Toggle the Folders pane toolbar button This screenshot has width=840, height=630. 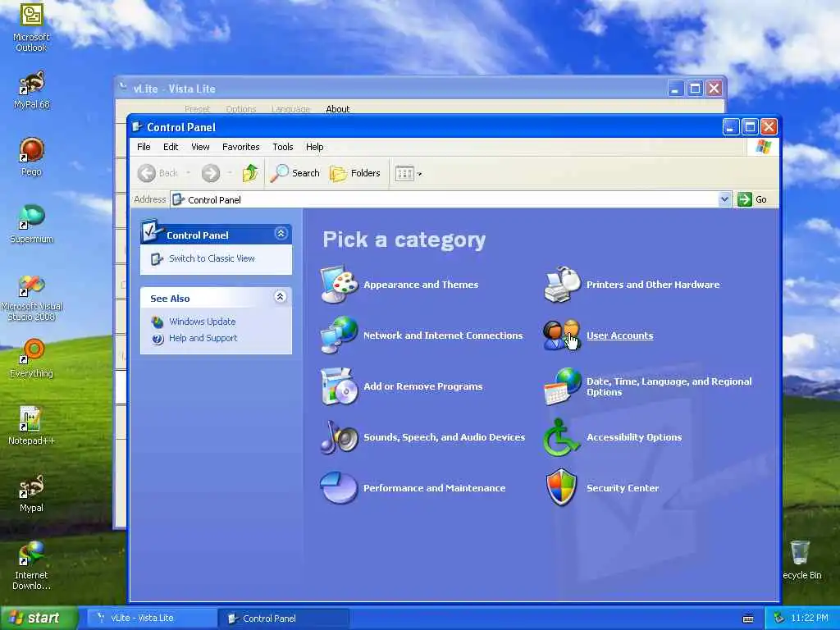354,173
